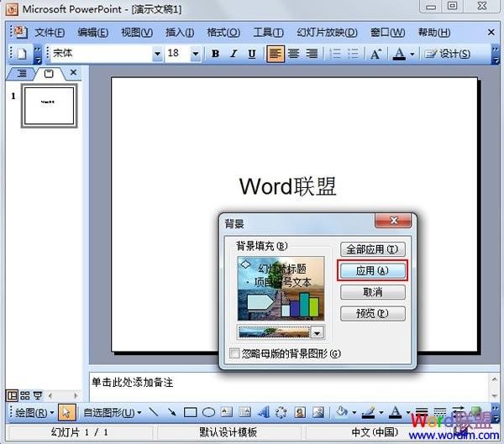The image size is (504, 444).
Task: Insert a vertical Text Box
Action: coord(245,412)
